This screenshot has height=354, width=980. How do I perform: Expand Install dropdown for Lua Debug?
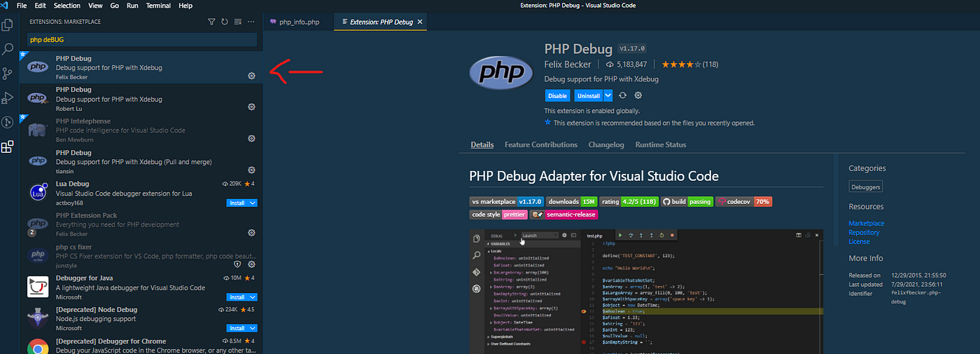point(253,203)
